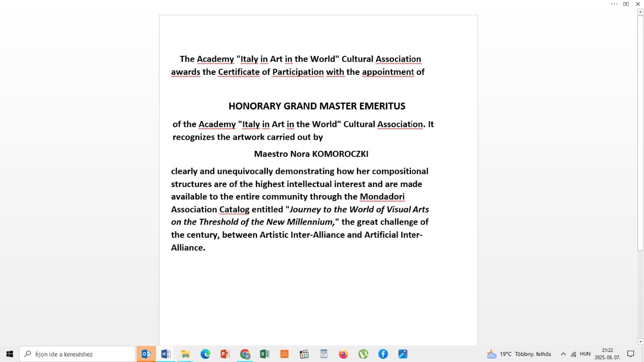The image size is (644, 362).
Task: Open Outlook from the taskbar
Action: (x=146, y=354)
